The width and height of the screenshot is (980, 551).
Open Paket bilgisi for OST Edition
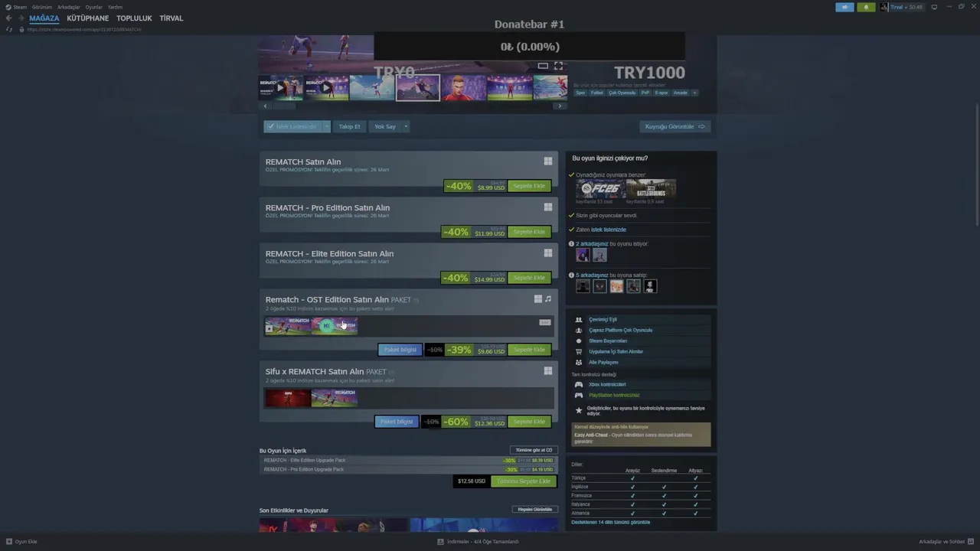(x=400, y=350)
